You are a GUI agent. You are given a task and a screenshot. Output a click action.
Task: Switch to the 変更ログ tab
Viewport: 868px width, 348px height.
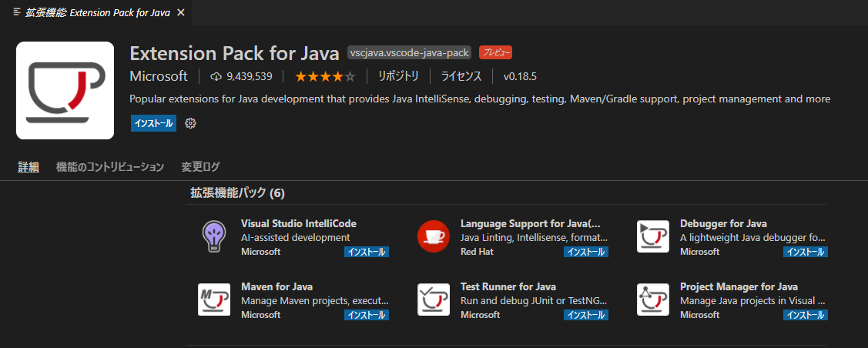pos(200,166)
